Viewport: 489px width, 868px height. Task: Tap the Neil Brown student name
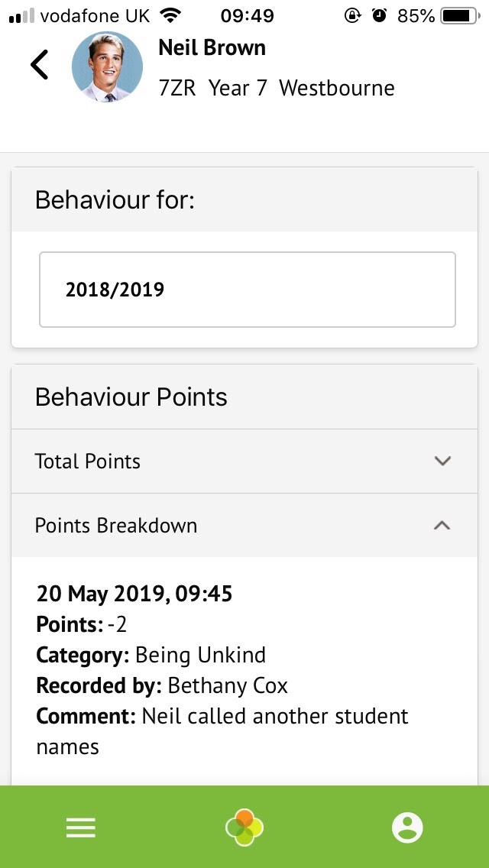(212, 47)
